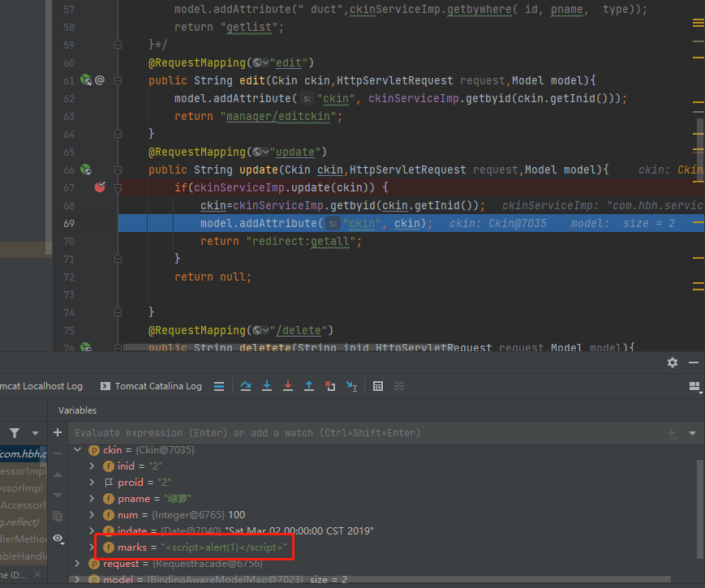This screenshot has width=705, height=588.
Task: Fold the update method at line 66
Action: pos(118,170)
